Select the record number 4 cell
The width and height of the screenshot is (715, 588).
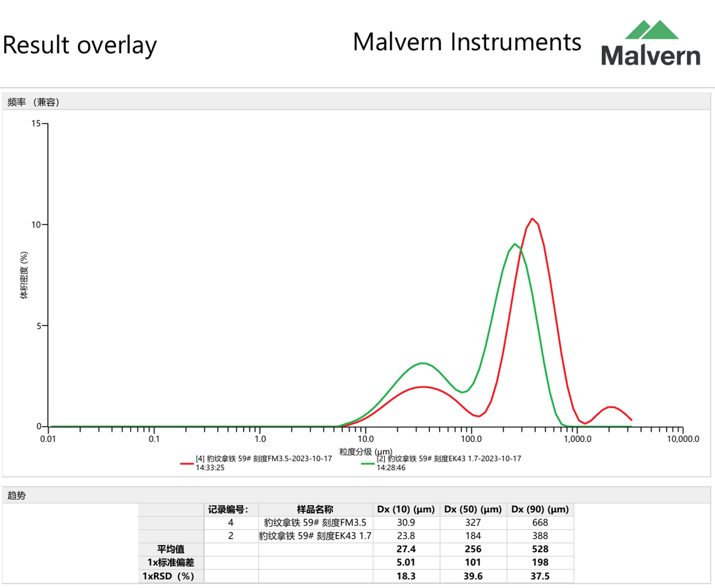click(231, 522)
